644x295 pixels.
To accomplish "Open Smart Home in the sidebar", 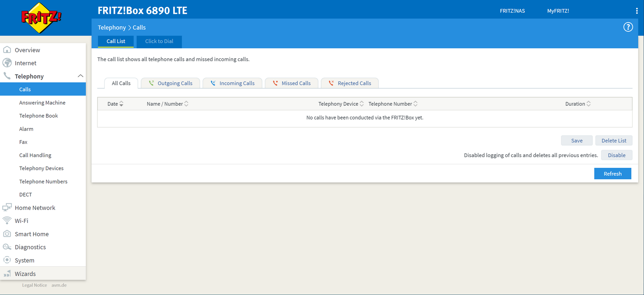I will [43, 234].
